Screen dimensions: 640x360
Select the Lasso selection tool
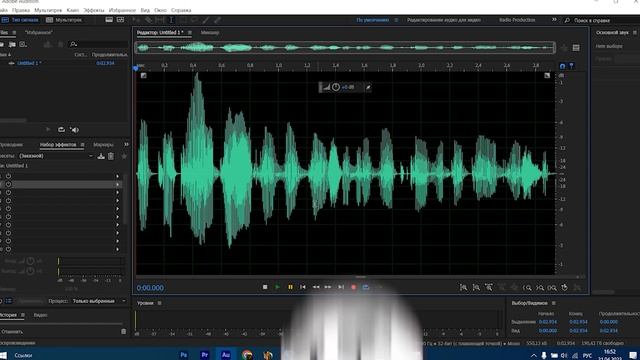pyautogui.click(x=194, y=20)
